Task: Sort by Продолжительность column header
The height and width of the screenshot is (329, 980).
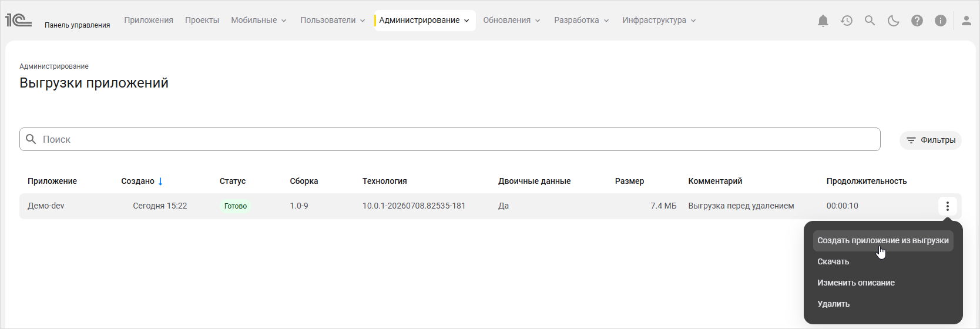Action: point(867,181)
